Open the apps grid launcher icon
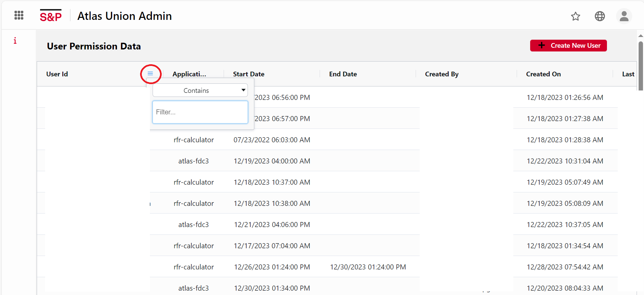Image resolution: width=644 pixels, height=295 pixels. click(x=19, y=15)
